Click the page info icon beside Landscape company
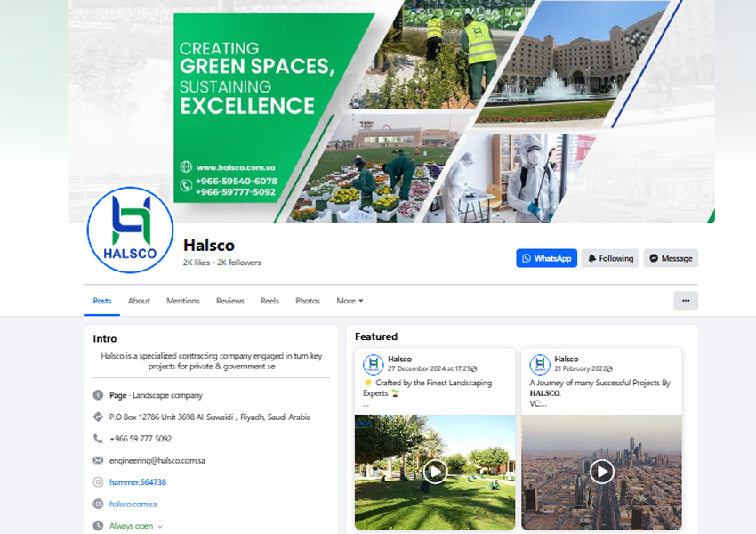 pos(98,395)
